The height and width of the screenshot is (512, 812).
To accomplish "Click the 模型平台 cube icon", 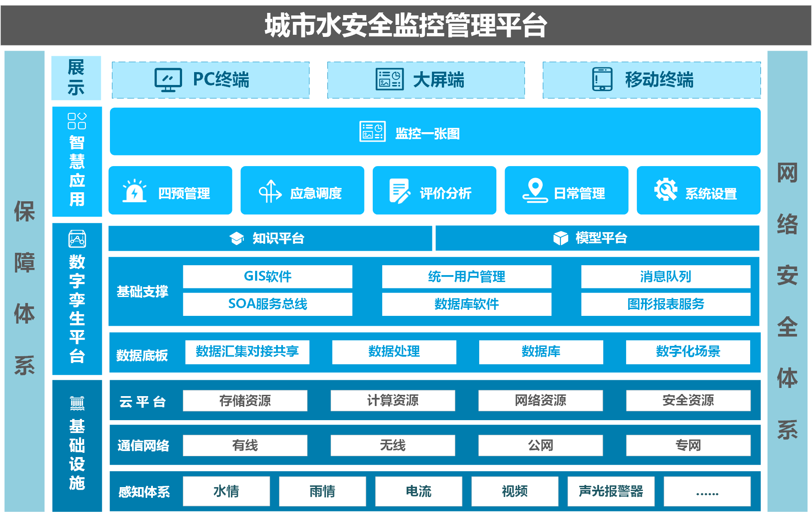I will pos(560,238).
